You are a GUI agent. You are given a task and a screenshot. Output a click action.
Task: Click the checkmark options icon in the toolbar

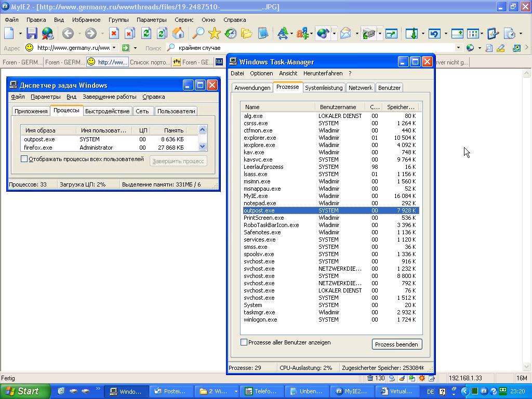[x=493, y=33]
